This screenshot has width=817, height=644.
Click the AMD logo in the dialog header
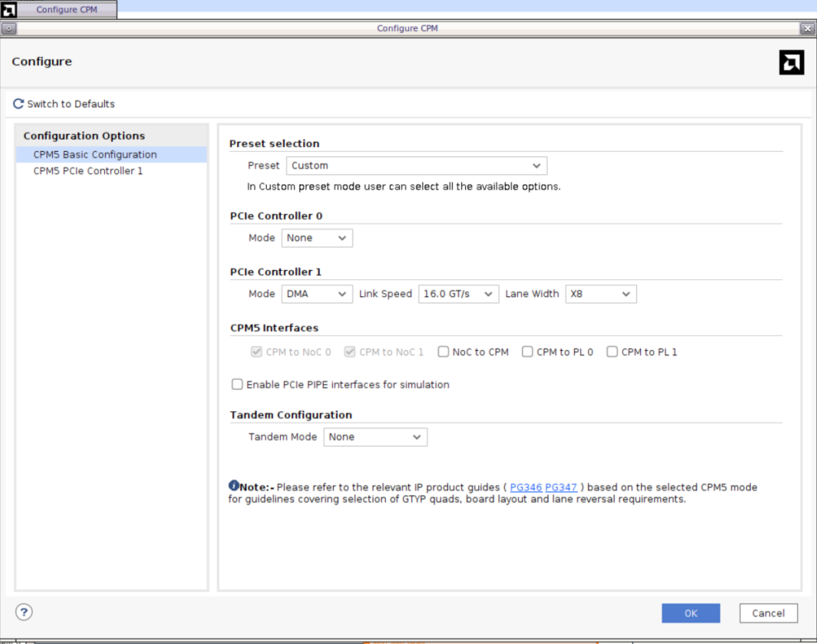791,62
